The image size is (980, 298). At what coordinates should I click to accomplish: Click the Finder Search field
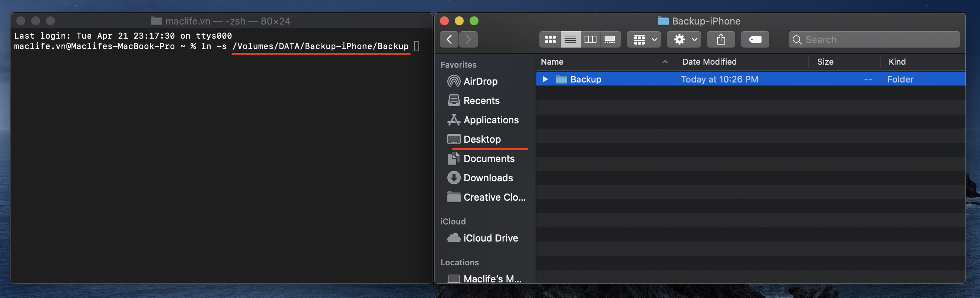[x=875, y=40]
